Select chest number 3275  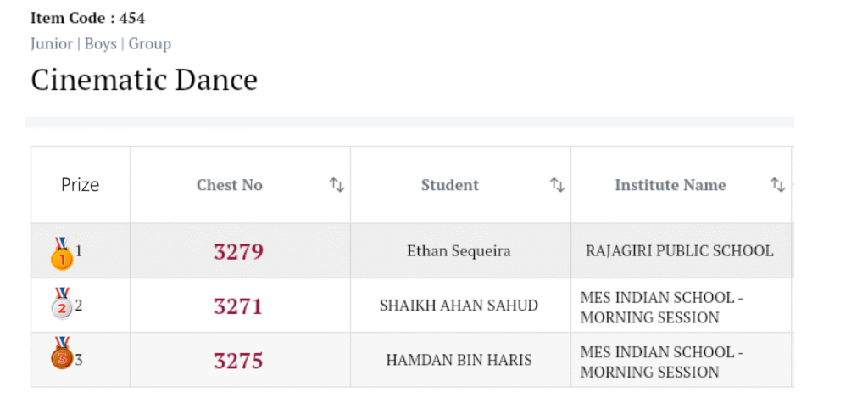[x=238, y=361]
